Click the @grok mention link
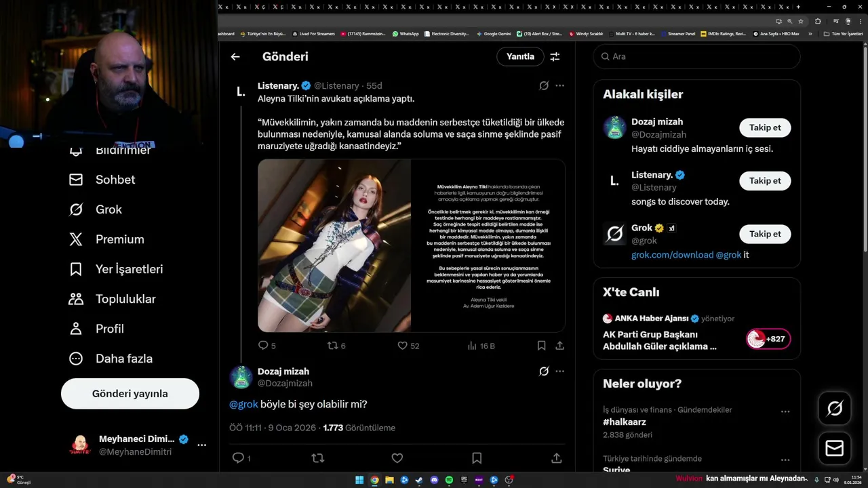 pos(243,405)
